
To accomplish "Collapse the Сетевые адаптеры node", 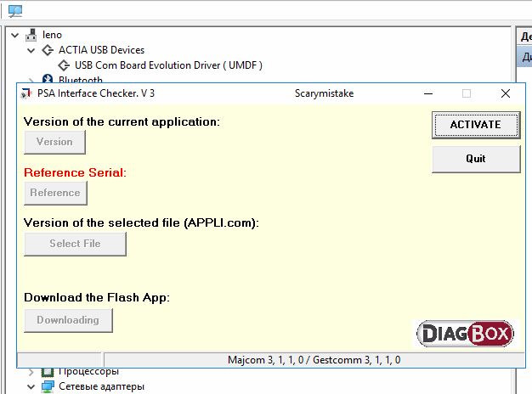I will (31, 386).
